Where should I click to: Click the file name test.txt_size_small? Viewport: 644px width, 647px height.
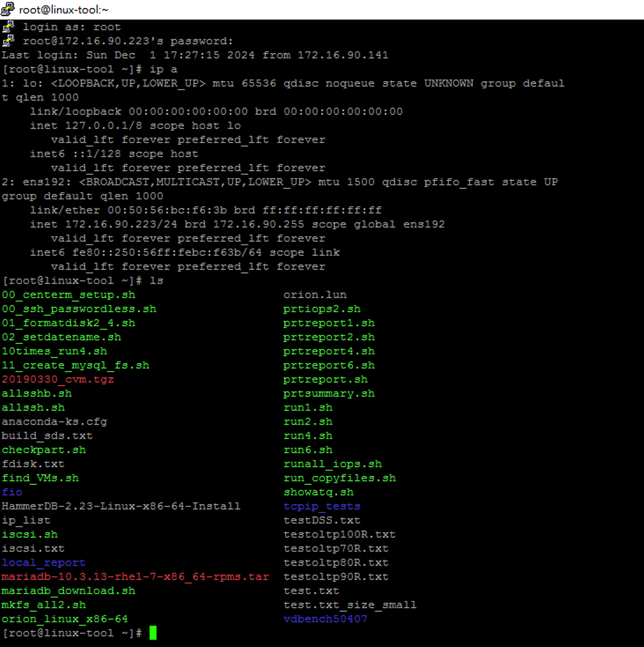tap(350, 605)
